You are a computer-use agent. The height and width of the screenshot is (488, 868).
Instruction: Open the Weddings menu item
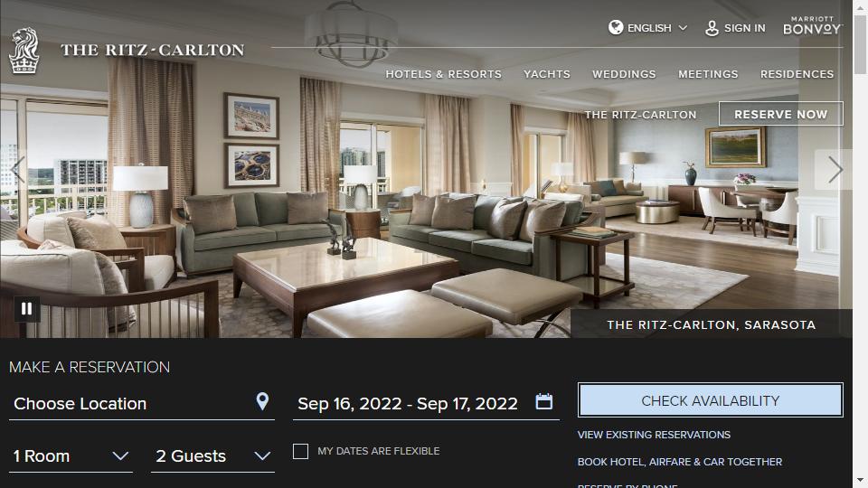pyautogui.click(x=624, y=74)
